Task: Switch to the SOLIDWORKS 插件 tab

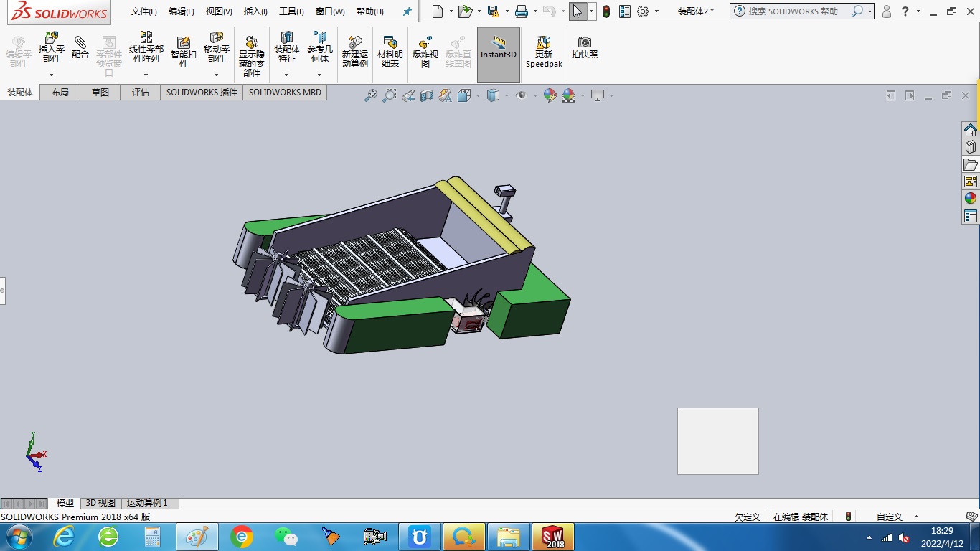Action: click(x=202, y=92)
